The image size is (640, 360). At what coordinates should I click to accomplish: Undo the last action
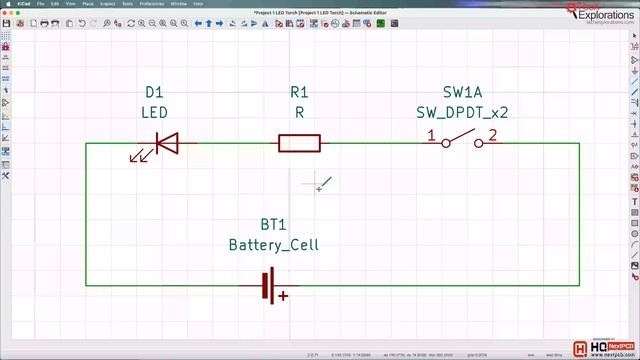pos(82,24)
